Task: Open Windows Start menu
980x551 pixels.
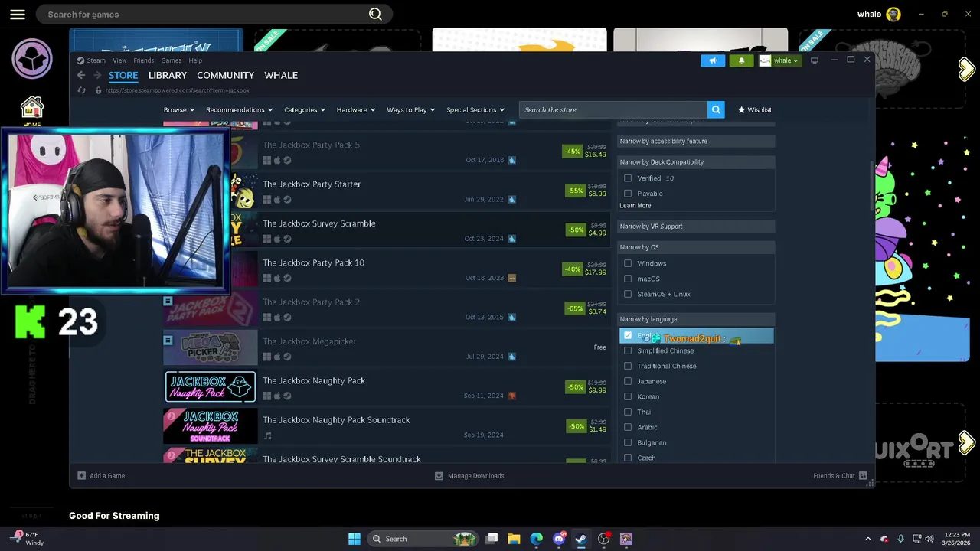Action: pyautogui.click(x=354, y=539)
